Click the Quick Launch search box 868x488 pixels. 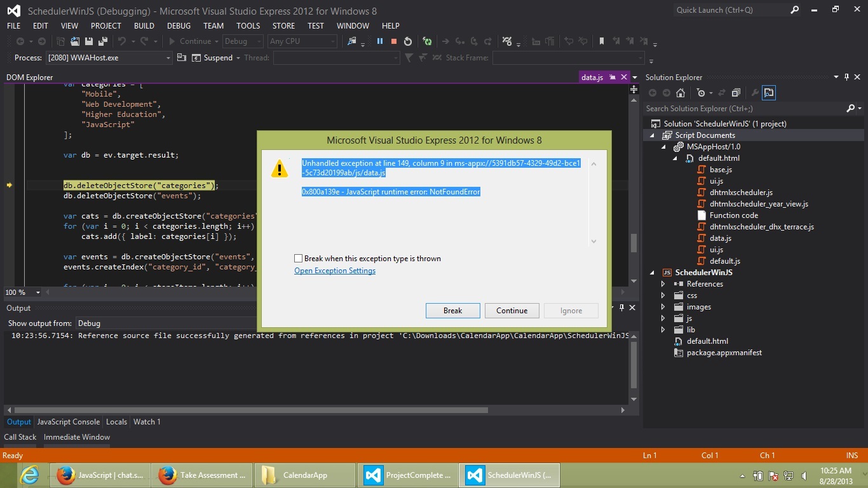click(x=731, y=10)
